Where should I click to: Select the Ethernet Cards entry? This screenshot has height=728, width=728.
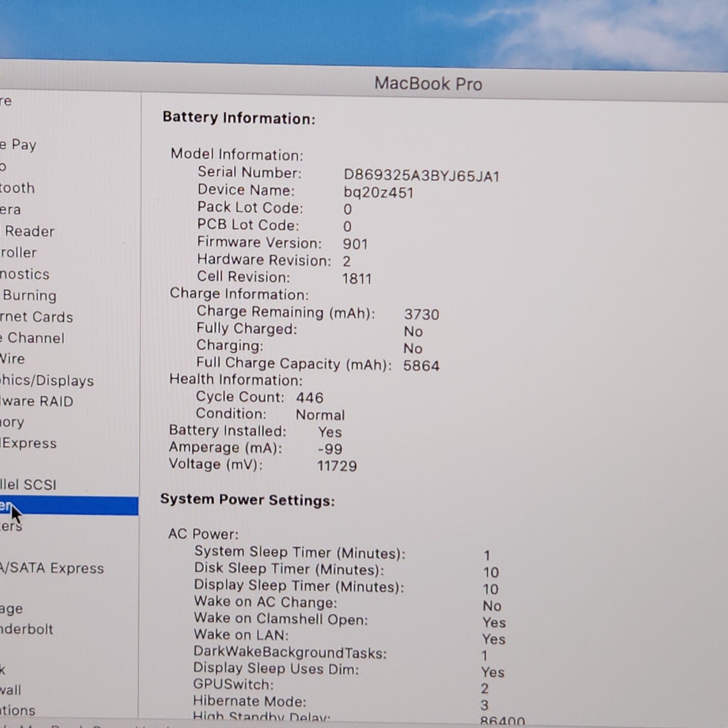(36, 317)
